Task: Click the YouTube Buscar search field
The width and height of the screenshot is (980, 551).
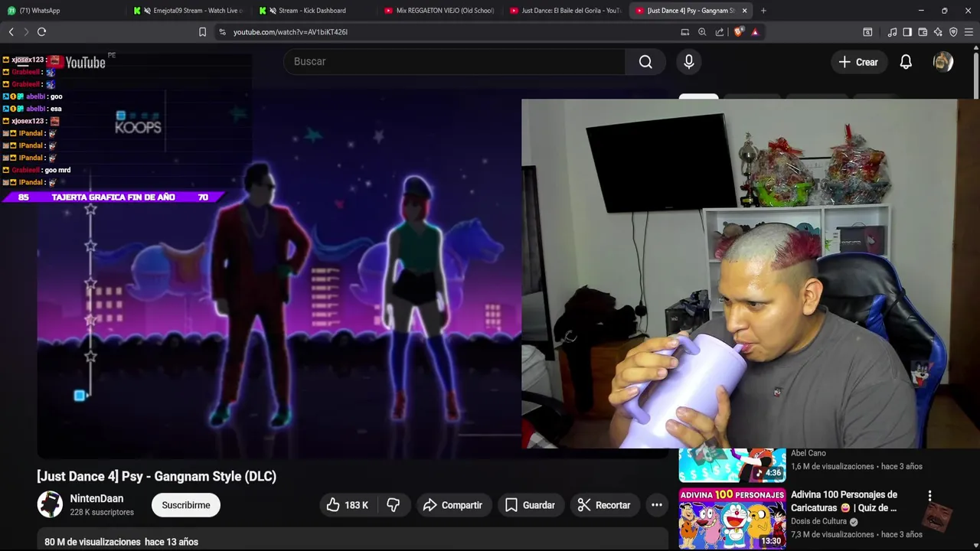Action: pyautogui.click(x=455, y=61)
